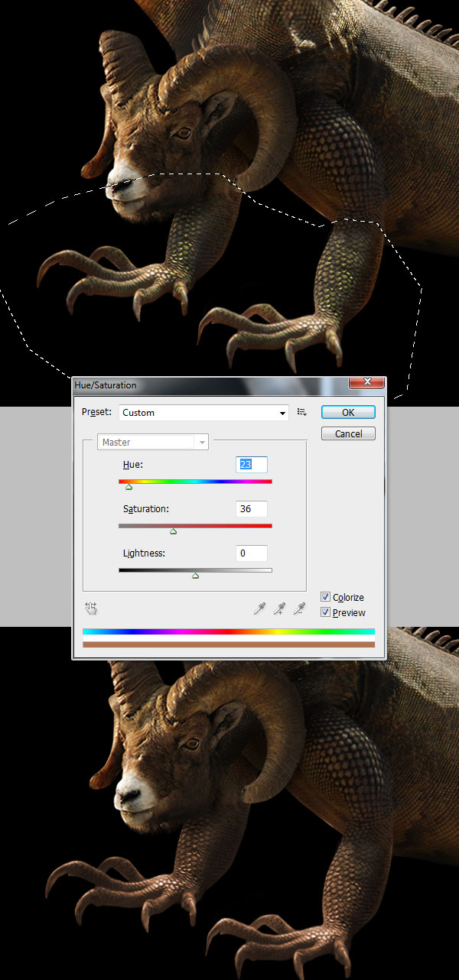
Task: Click the Lightness label text
Action: pos(144,553)
